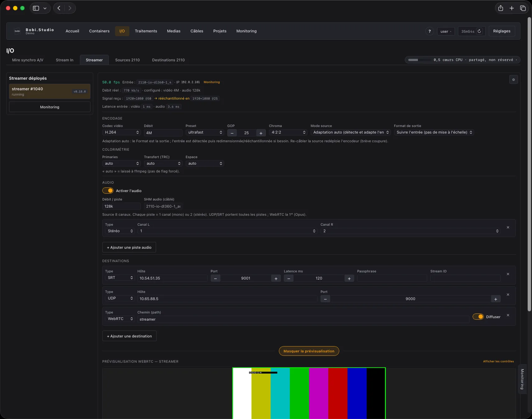Switch to the Mire synchro A/V tab
Screen dimensions: 532x419
coord(28,60)
